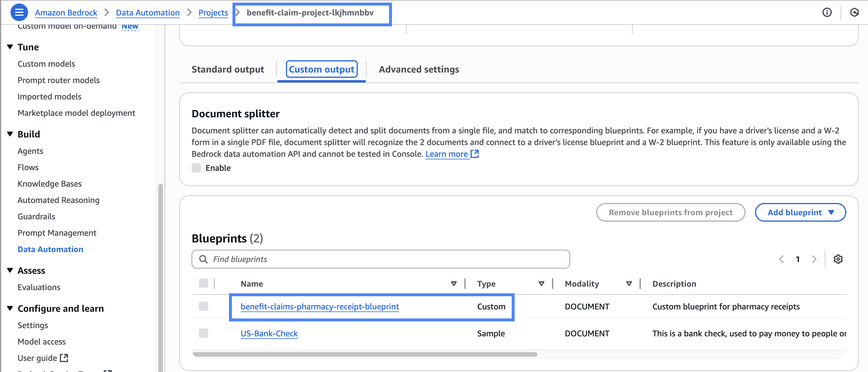
Task: Open the US-Bank-Check blueprint link
Action: pos(269,333)
